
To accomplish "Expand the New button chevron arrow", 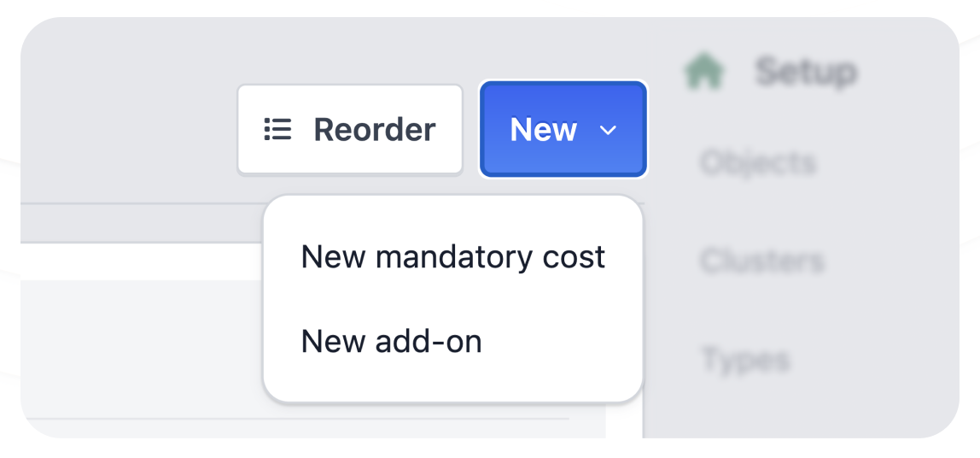I will click(x=608, y=130).
